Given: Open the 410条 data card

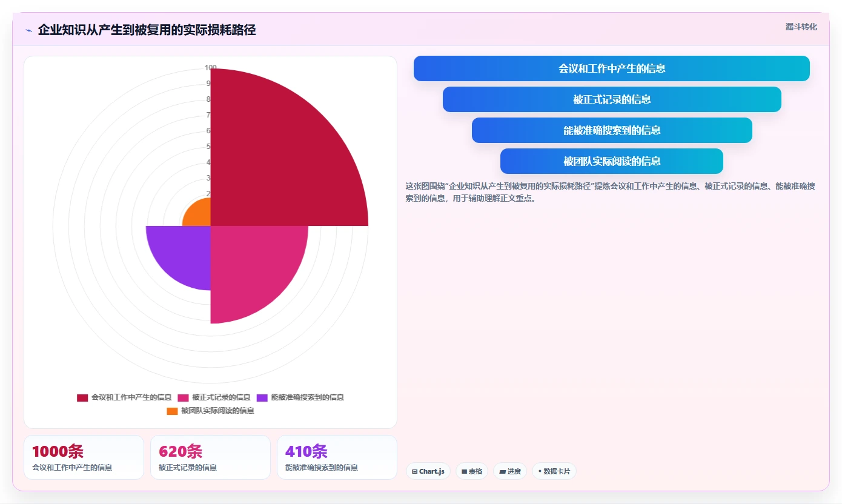Looking at the screenshot, I should pos(337,457).
